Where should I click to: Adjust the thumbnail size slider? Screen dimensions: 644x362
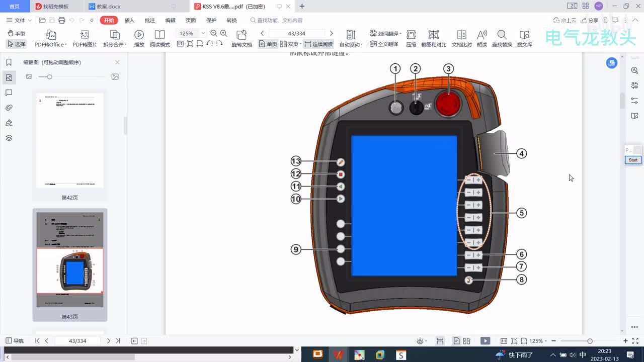pos(49,77)
